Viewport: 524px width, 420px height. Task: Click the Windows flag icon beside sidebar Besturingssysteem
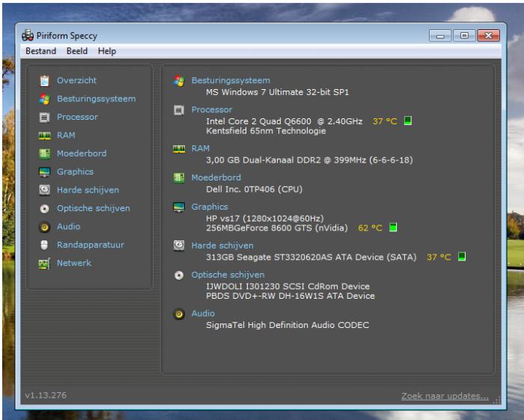(x=44, y=99)
